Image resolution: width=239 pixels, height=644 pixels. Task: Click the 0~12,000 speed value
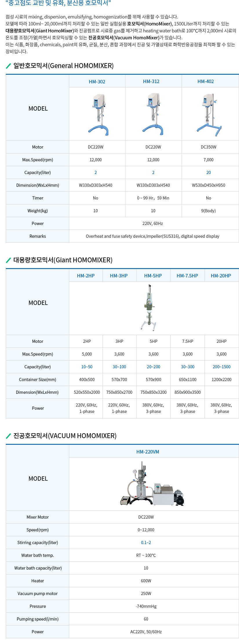pos(146,530)
